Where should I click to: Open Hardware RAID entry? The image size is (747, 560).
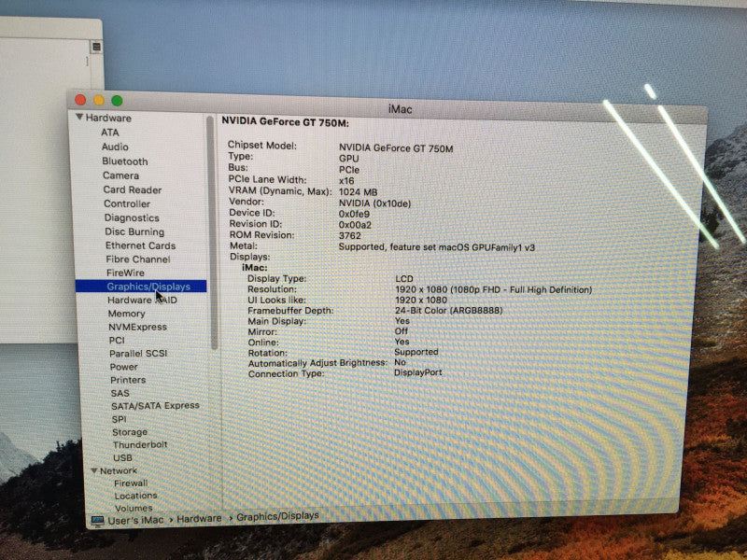[142, 300]
